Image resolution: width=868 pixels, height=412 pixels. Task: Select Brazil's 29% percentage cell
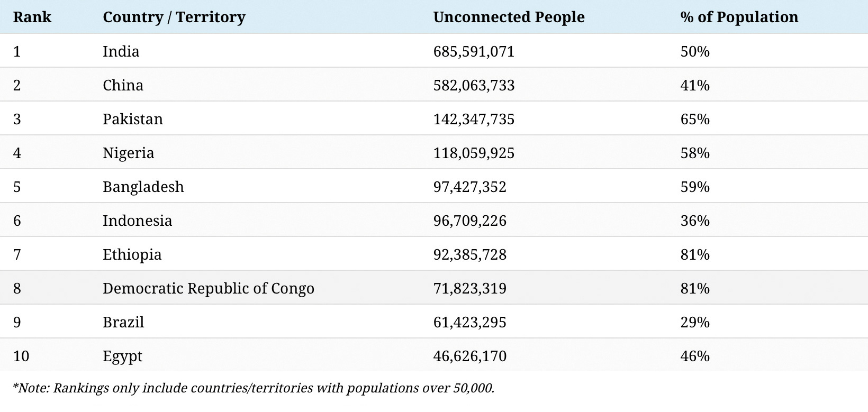(695, 322)
